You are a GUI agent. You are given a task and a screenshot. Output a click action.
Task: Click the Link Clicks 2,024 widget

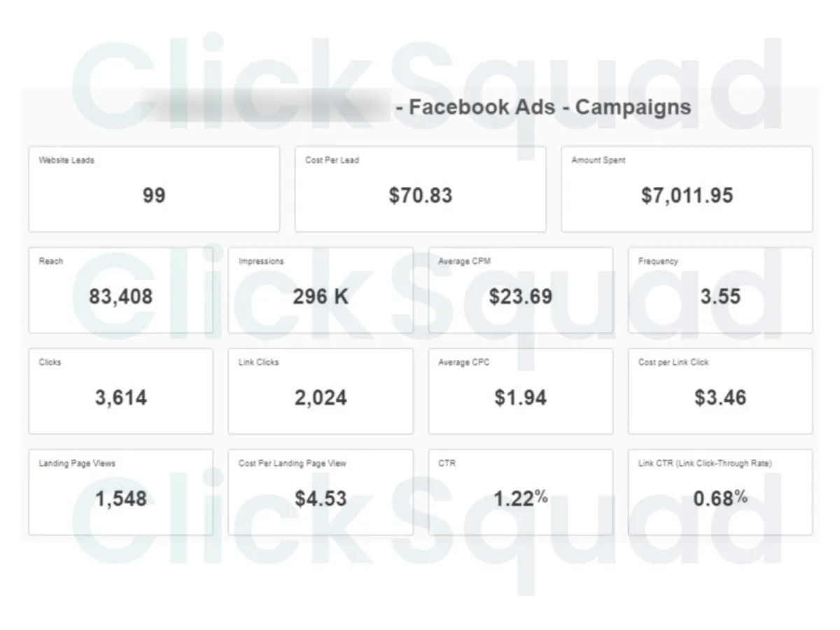coord(321,391)
